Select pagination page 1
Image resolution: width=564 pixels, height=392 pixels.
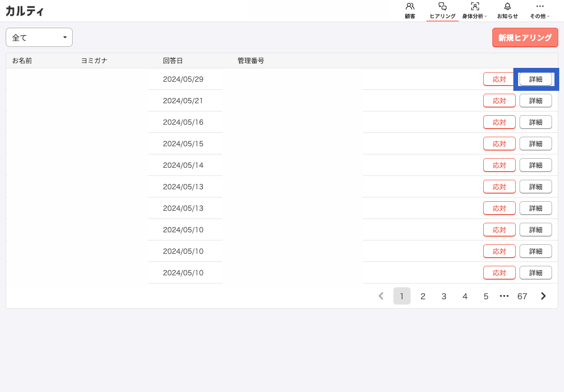click(x=402, y=296)
